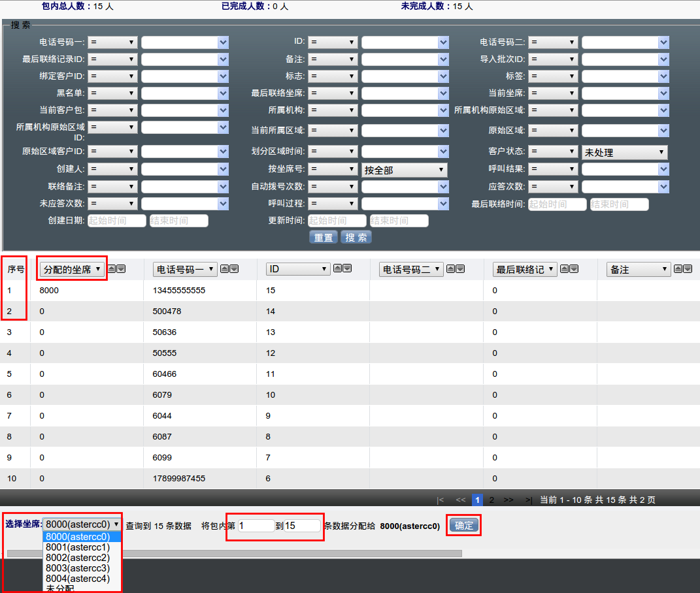This screenshot has width=700, height=593.
Task: Click ascending sort icon for 电话号码一 column
Action: click(225, 269)
